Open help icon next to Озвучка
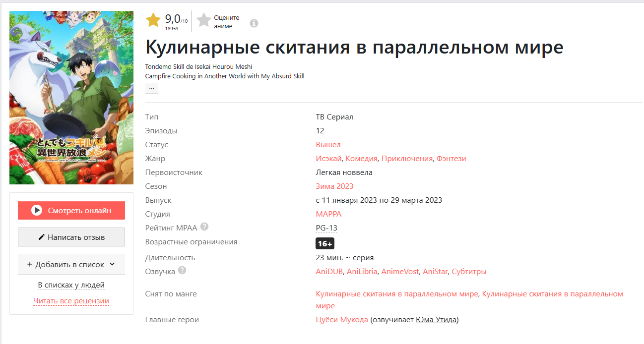 [x=182, y=271]
